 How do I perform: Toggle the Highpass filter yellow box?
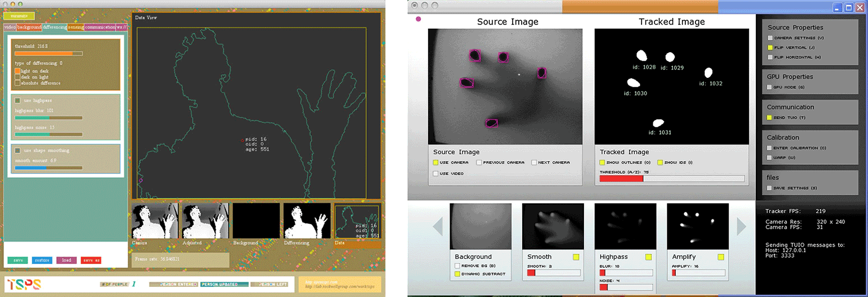(x=648, y=257)
